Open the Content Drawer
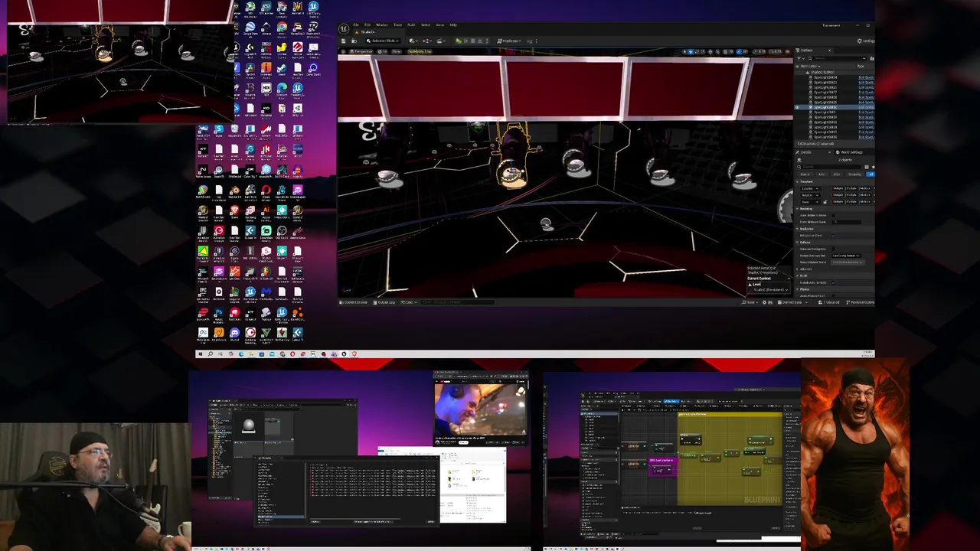The width and height of the screenshot is (980, 551). (x=354, y=302)
